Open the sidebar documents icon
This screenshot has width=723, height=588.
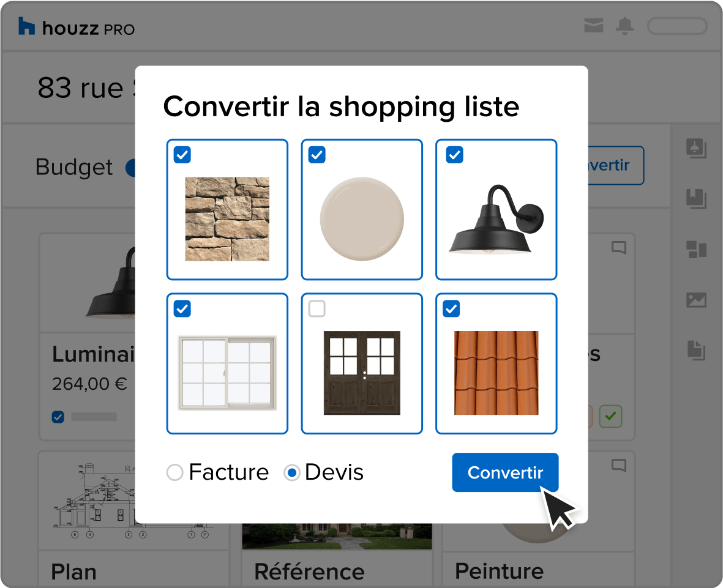tap(697, 350)
